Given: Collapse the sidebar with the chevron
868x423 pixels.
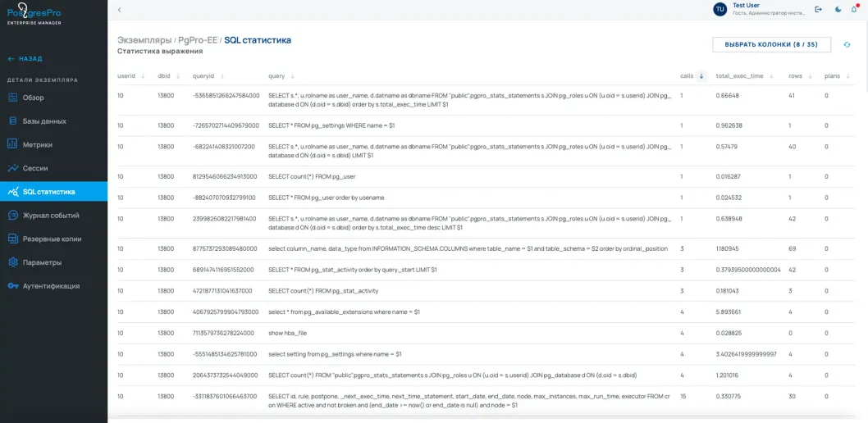Looking at the screenshot, I should click(119, 10).
